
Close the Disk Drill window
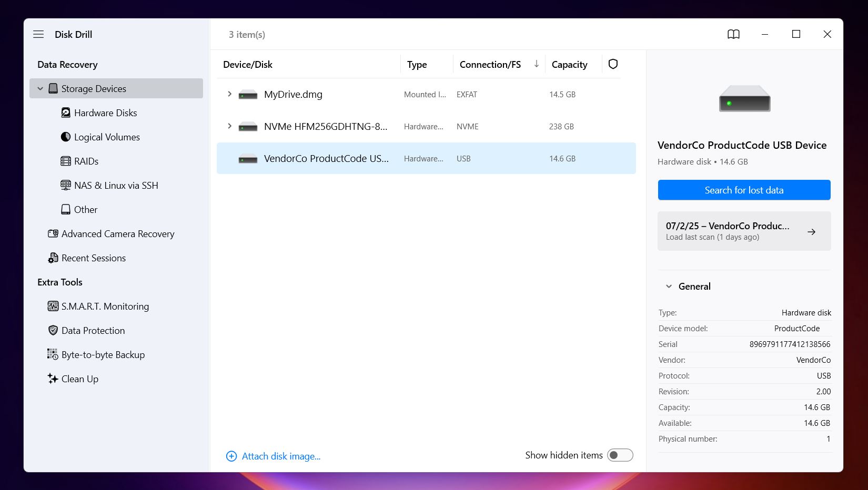coord(827,34)
